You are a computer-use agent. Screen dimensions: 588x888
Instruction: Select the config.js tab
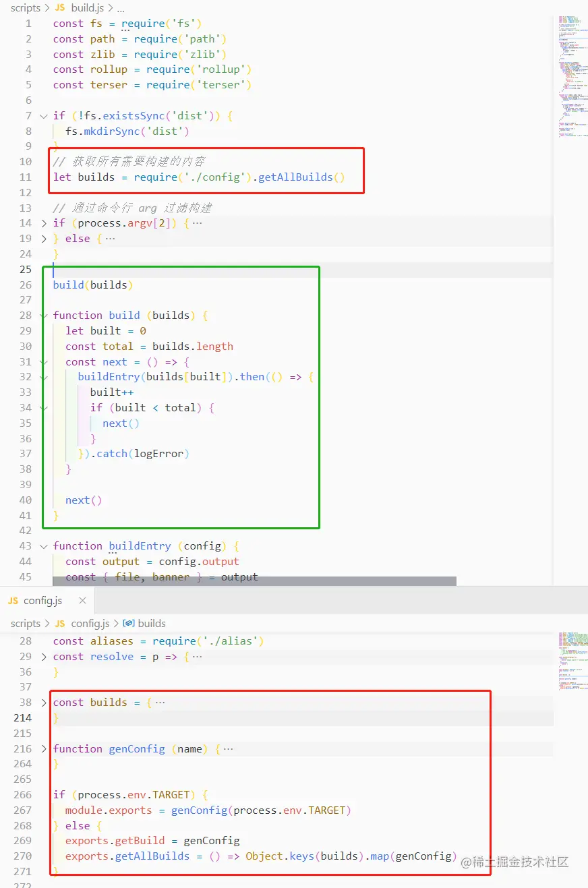pos(47,600)
